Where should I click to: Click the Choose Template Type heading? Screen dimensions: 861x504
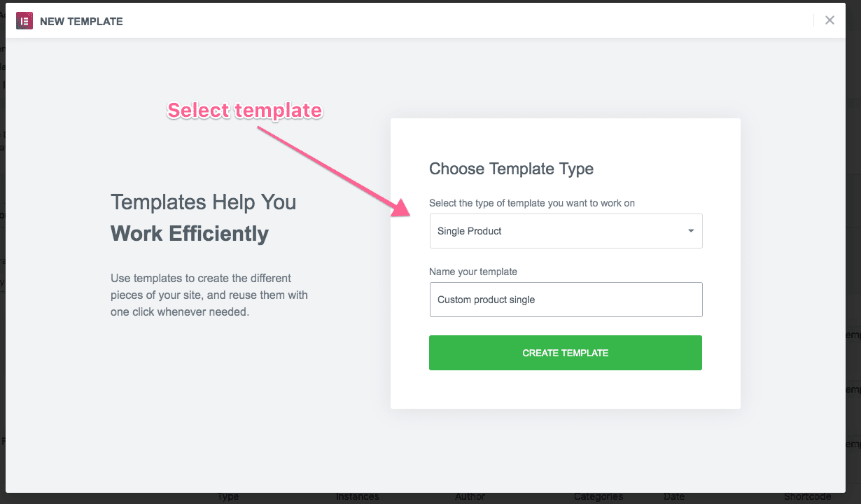pos(511,169)
